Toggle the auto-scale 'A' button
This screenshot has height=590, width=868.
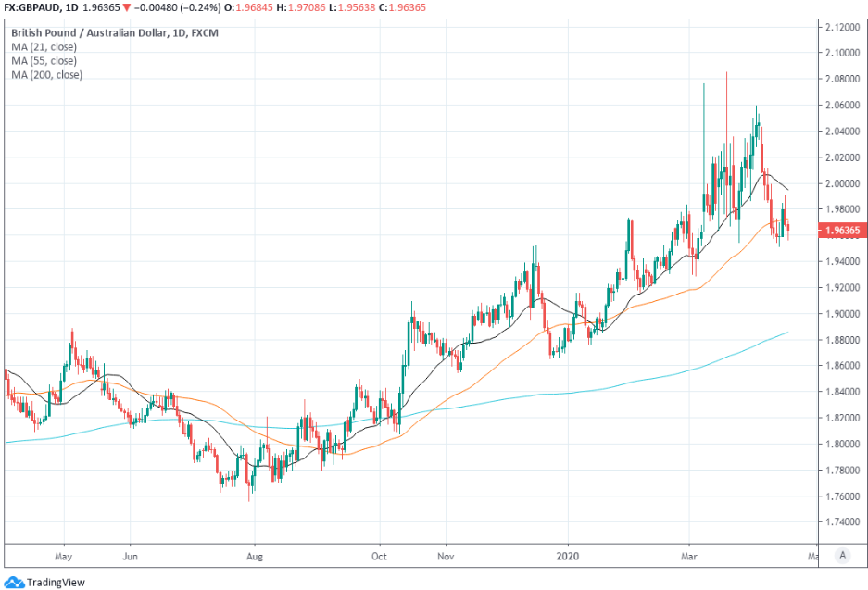point(842,555)
